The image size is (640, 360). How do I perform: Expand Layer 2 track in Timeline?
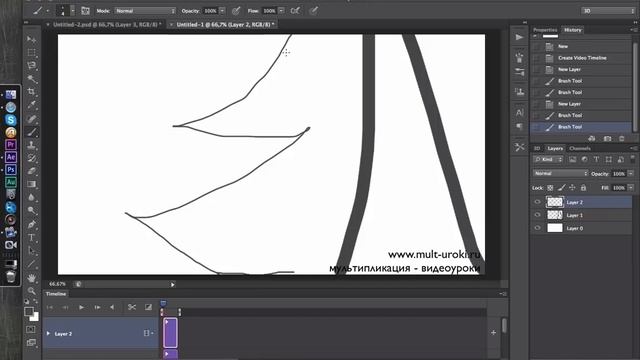tap(48, 333)
